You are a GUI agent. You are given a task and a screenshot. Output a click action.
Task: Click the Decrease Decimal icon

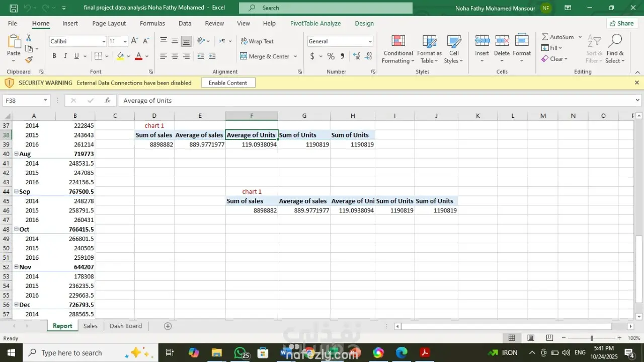coord(369,56)
